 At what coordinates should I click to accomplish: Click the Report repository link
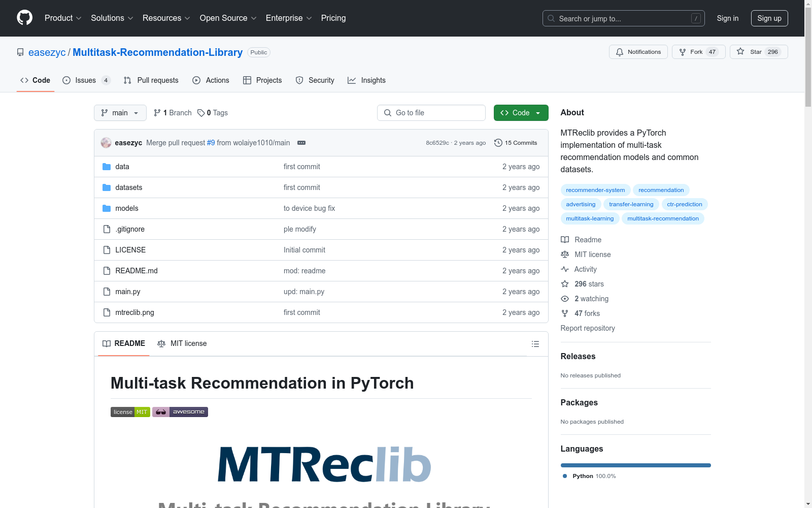click(588, 328)
